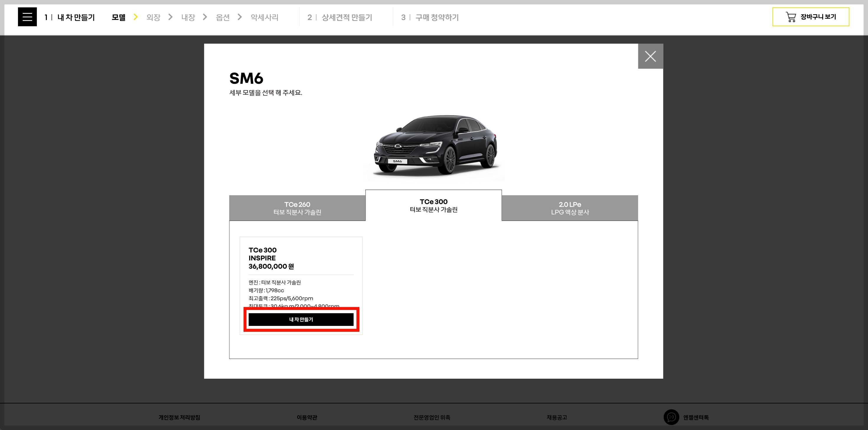Image resolution: width=868 pixels, height=430 pixels.
Task: Go to the 외장 step
Action: (x=153, y=17)
